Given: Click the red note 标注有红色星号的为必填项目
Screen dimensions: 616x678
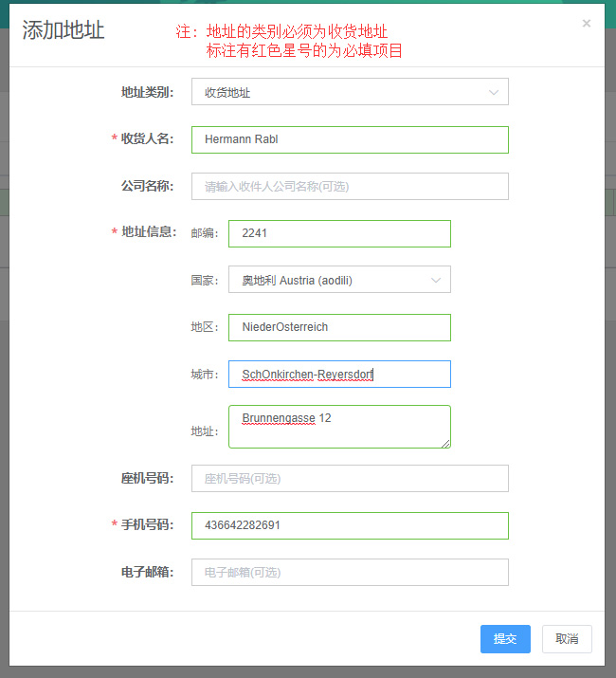Looking at the screenshot, I should click(x=304, y=50).
